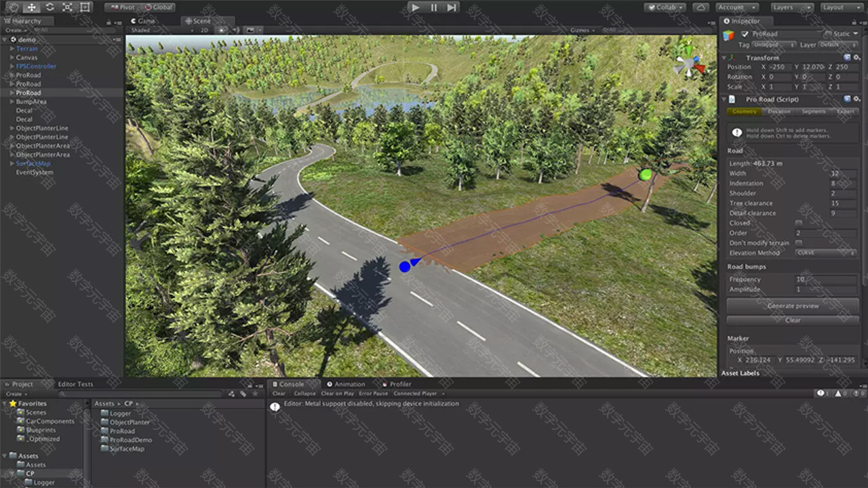Open Transform component help icon
The height and width of the screenshot is (488, 868).
[847, 58]
